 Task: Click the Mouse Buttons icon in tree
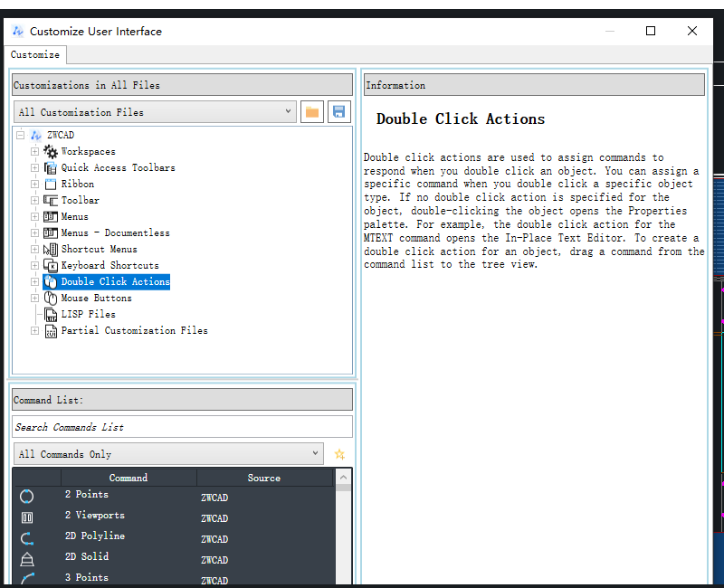[x=51, y=299]
